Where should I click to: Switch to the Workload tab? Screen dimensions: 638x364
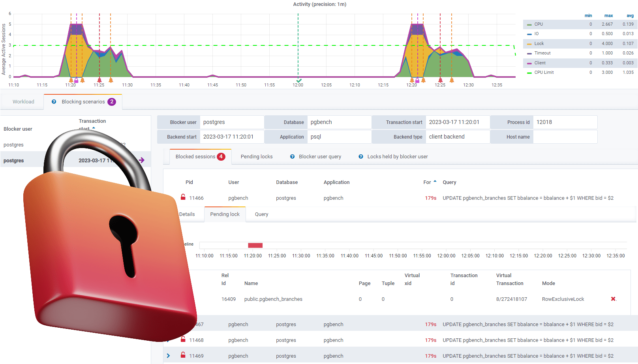point(23,101)
